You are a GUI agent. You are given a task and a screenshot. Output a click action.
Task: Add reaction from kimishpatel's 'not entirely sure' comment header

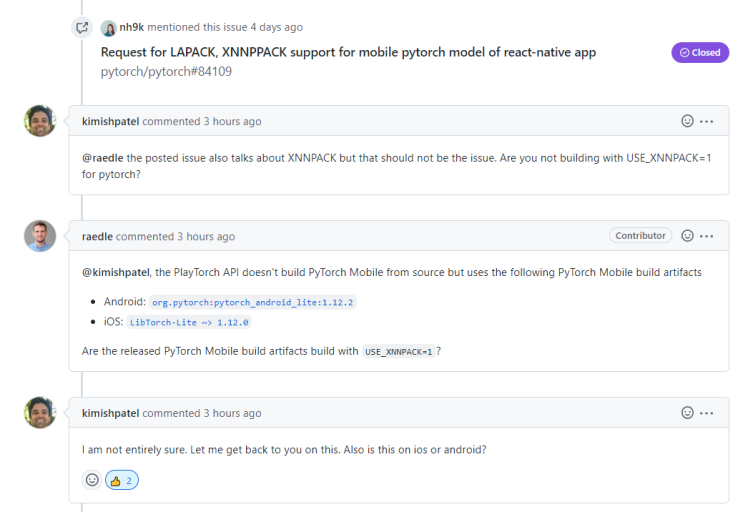click(x=687, y=413)
